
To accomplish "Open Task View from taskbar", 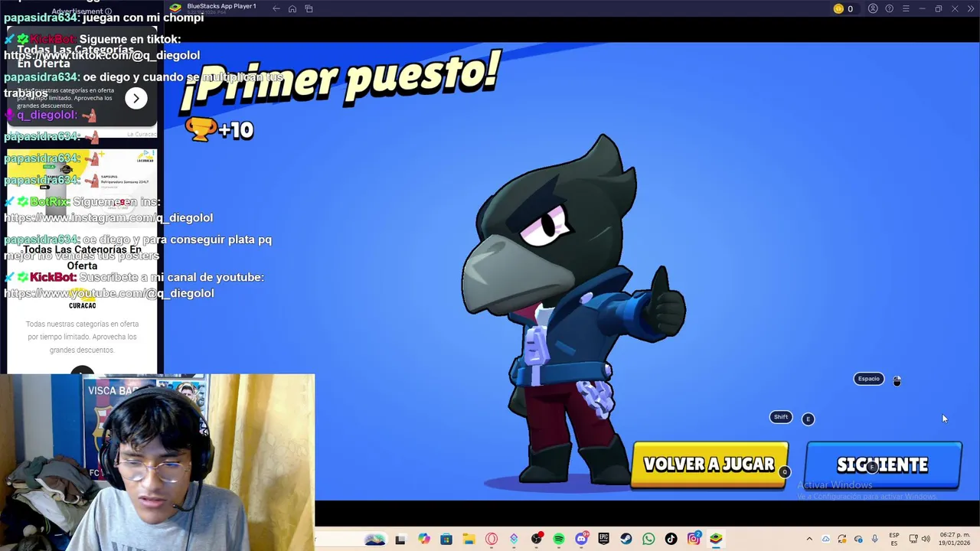I will point(400,540).
